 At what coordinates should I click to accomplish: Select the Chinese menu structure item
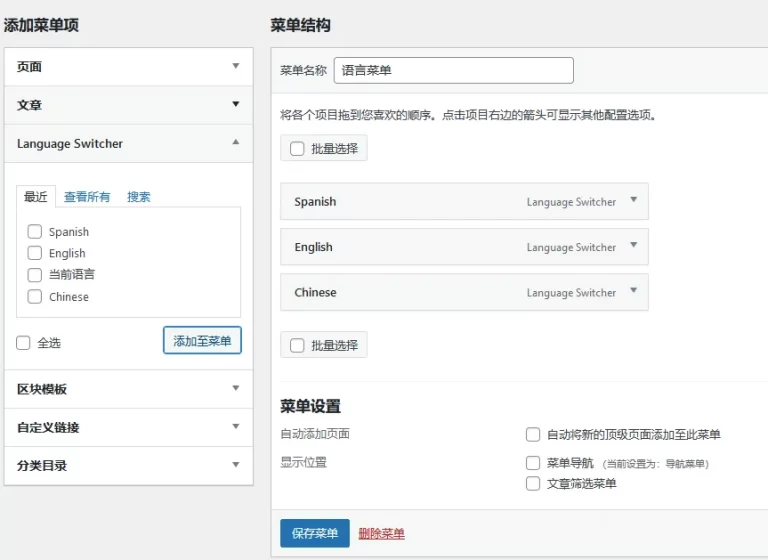pos(464,292)
